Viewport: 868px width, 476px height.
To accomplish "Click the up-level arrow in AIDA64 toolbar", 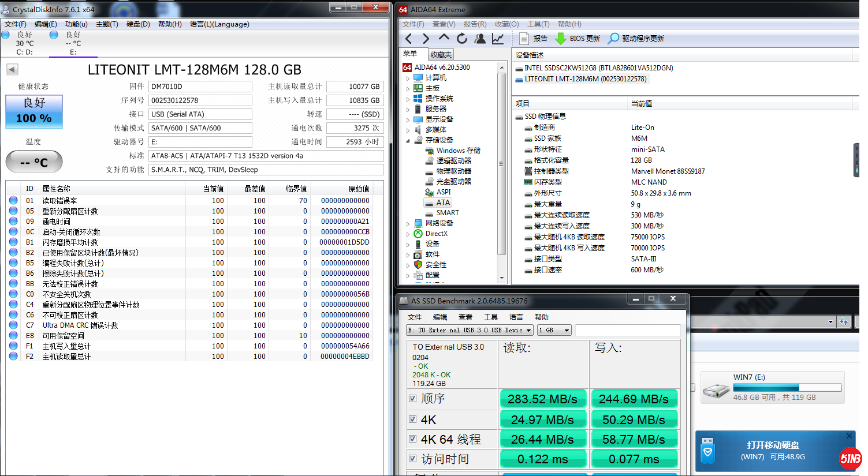I will pyautogui.click(x=444, y=38).
